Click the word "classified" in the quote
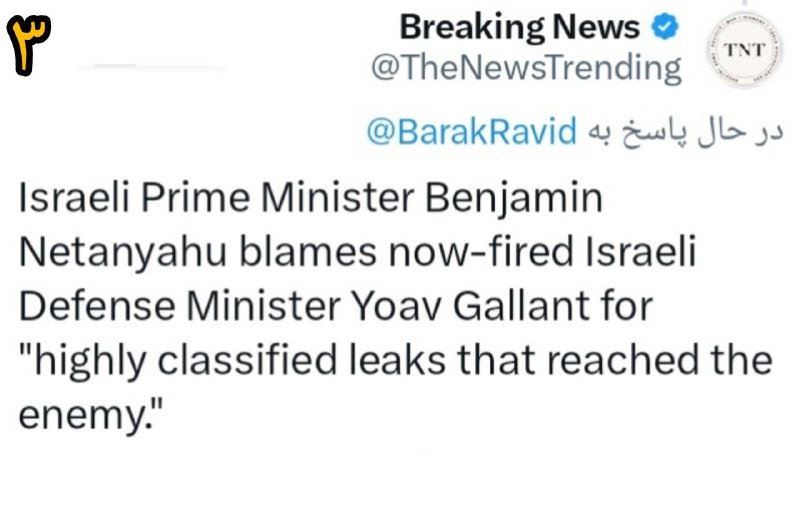Image resolution: width=800 pixels, height=508 pixels. coord(247,361)
